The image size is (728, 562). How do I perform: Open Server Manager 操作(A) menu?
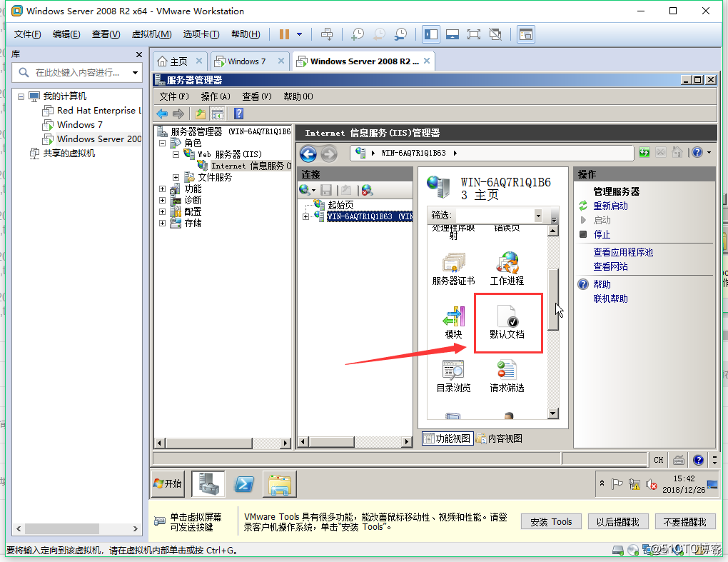pos(216,96)
